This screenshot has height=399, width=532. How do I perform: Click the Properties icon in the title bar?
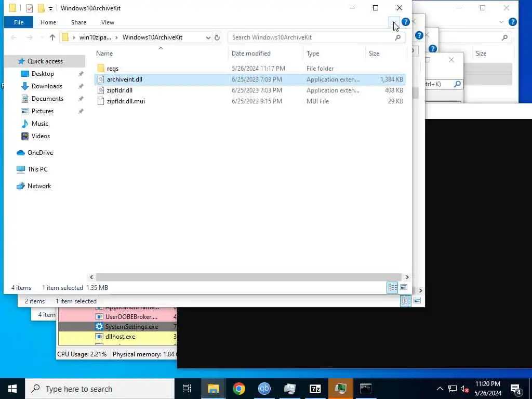[30, 8]
